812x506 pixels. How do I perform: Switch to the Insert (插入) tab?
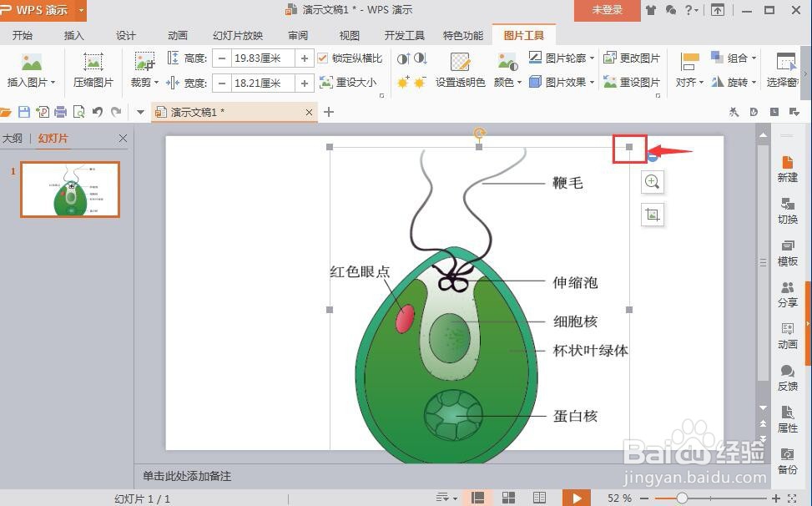coord(73,35)
